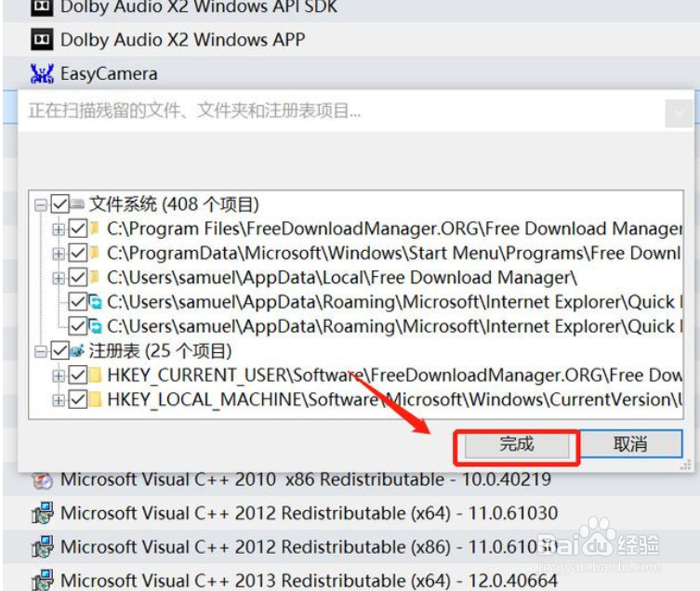Viewport: 700px width, 591px height.
Task: Collapse the 注册表 tree node
Action: [x=41, y=352]
